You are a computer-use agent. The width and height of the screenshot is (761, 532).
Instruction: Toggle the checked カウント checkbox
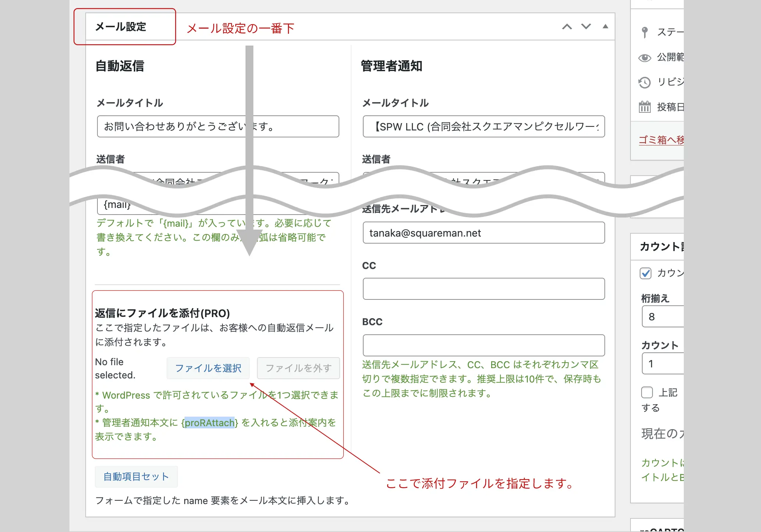pos(646,273)
